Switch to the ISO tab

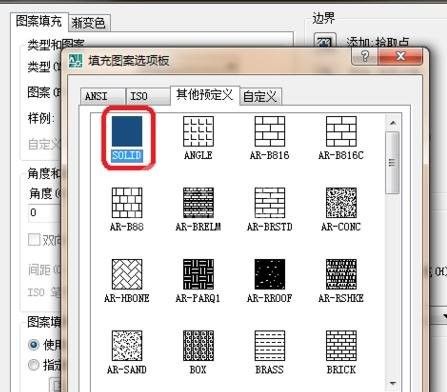[148, 96]
